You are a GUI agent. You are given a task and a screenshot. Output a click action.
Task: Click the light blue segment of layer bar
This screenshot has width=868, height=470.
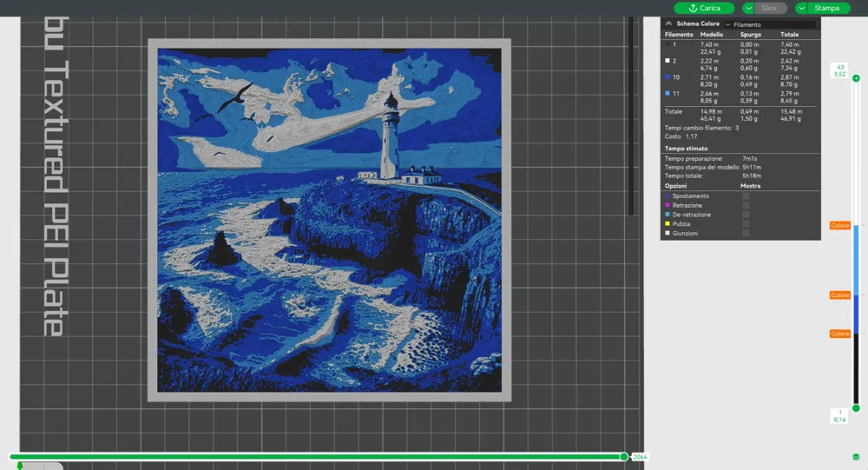click(x=856, y=260)
